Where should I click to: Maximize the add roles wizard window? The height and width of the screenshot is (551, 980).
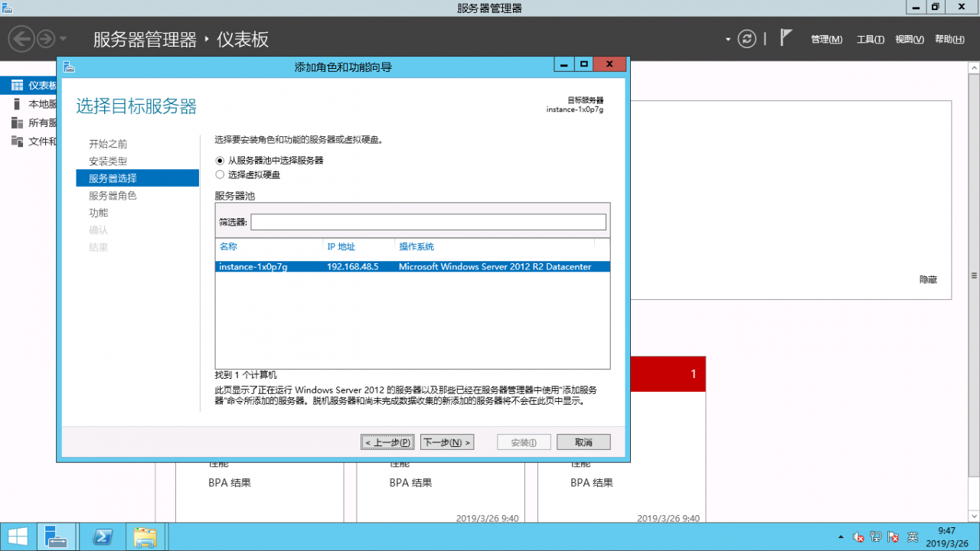pos(584,64)
